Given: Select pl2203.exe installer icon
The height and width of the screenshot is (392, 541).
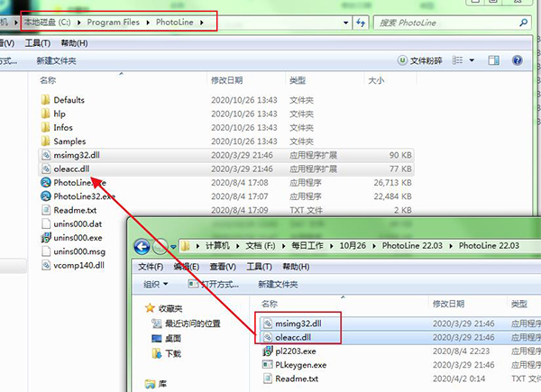Looking at the screenshot, I should (x=268, y=351).
